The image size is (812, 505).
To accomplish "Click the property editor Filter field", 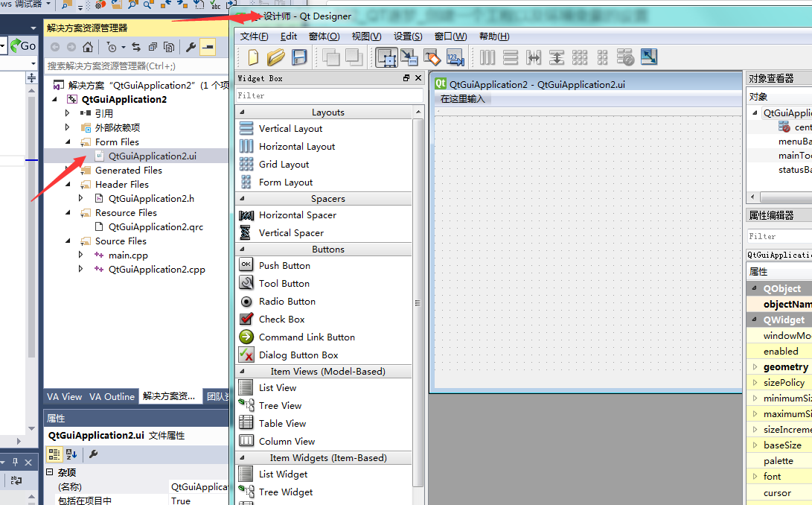I will pyautogui.click(x=780, y=236).
